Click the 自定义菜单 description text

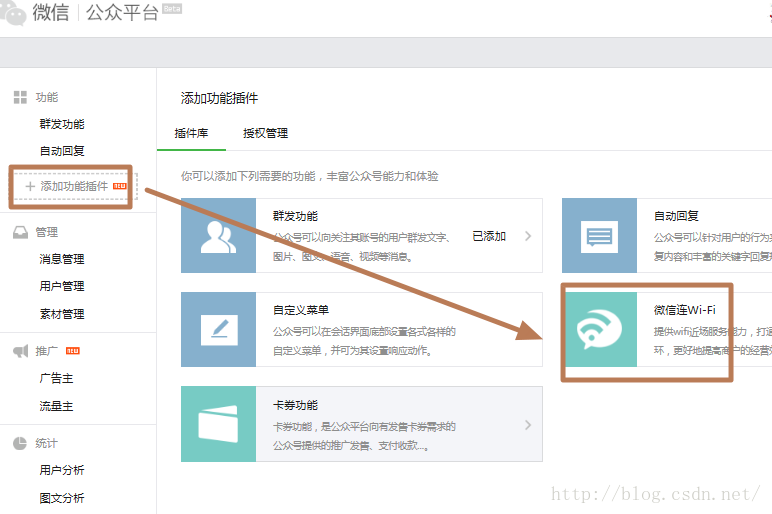coord(364,341)
